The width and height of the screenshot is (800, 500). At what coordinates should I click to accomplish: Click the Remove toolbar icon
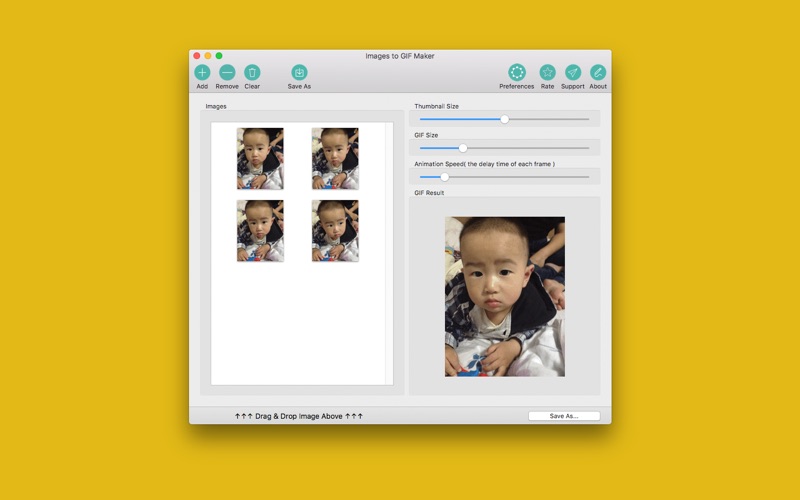click(x=227, y=72)
